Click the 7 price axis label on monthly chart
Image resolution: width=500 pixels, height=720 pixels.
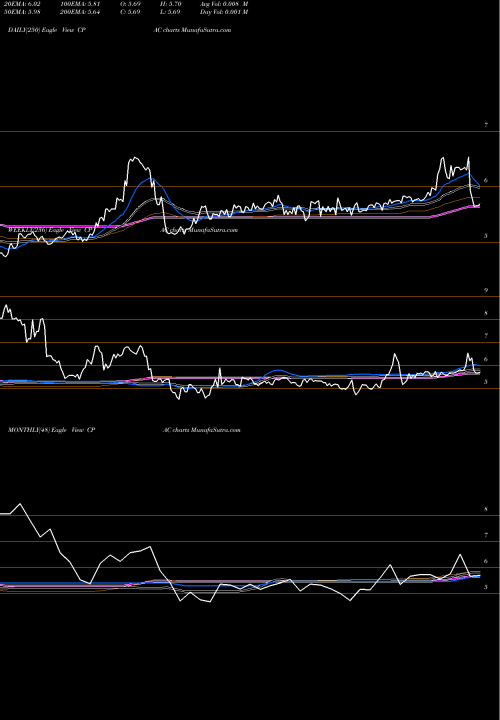click(x=486, y=535)
